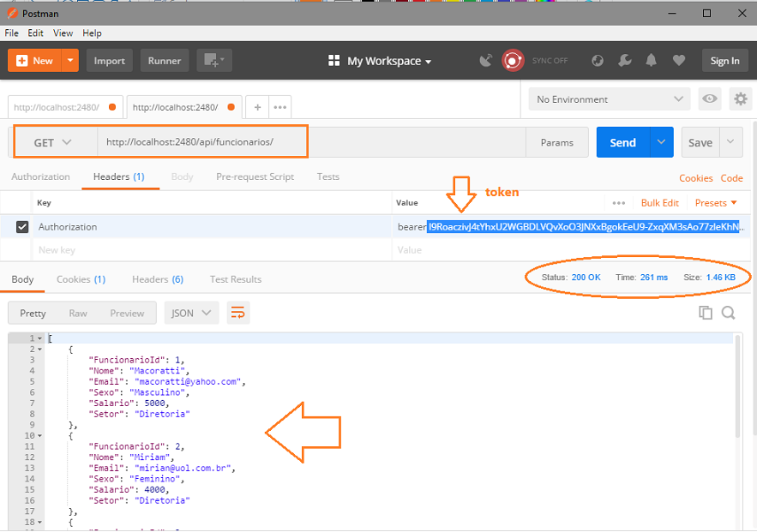
Task: Open the Edit menu
Action: 35,33
